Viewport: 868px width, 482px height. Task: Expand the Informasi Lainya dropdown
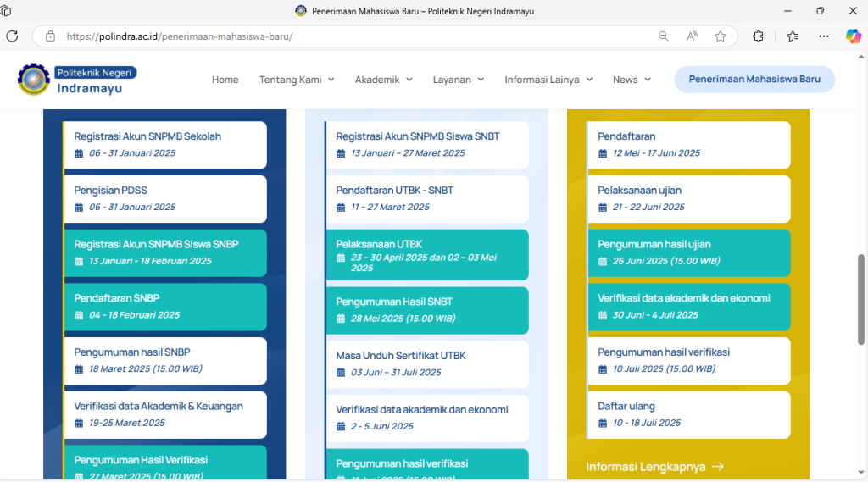pos(548,80)
